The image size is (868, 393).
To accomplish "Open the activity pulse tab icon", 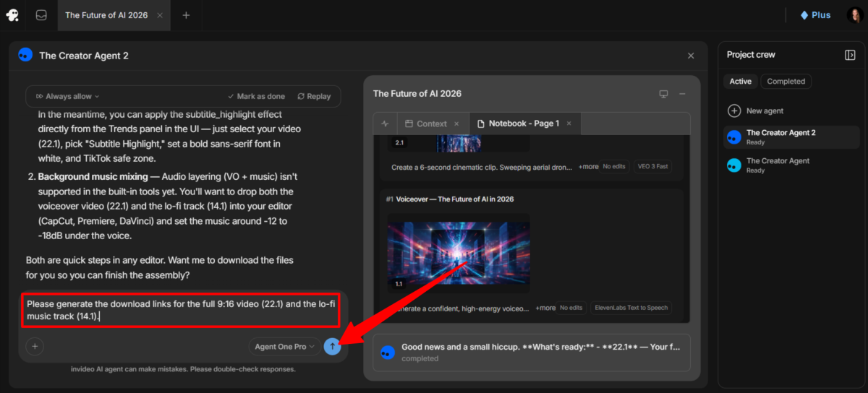I will click(385, 124).
